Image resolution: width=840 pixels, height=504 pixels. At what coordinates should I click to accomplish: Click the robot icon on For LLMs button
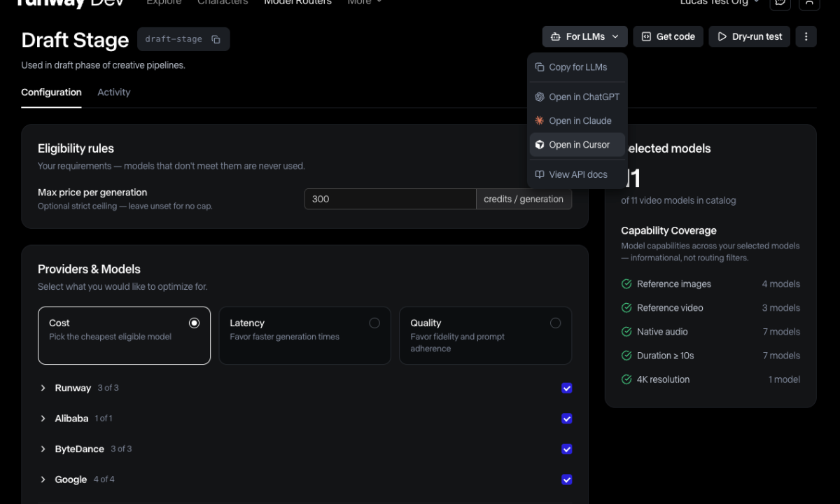[x=556, y=36]
